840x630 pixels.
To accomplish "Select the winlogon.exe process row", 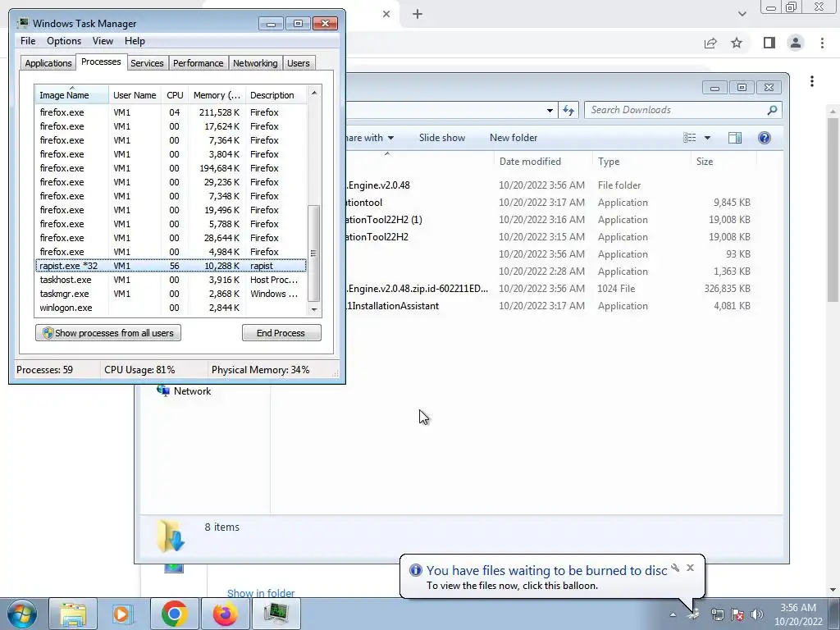I will point(171,308).
